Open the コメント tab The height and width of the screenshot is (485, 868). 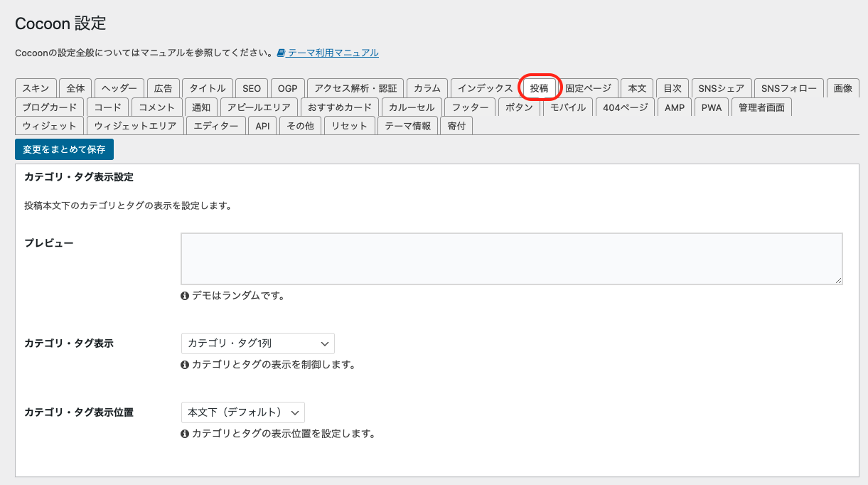pos(156,107)
